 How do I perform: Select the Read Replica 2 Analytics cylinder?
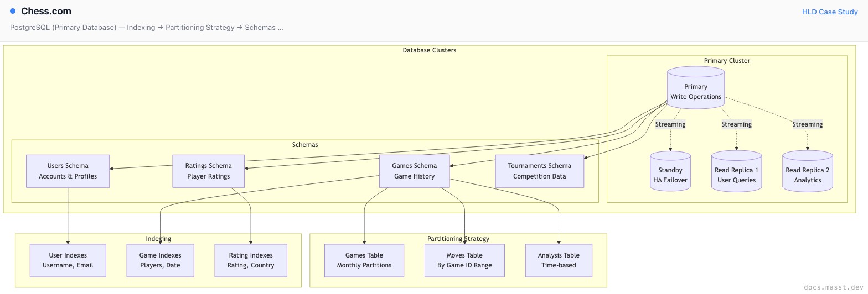click(808, 171)
